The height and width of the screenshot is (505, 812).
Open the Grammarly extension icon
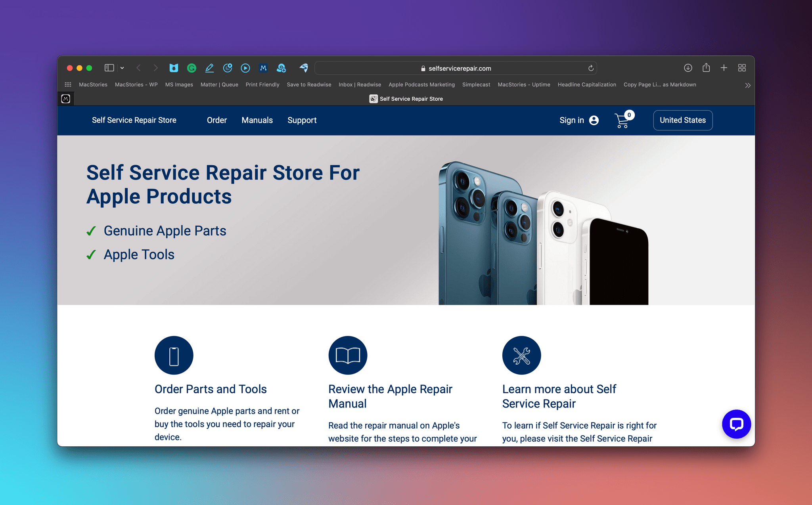(192, 68)
